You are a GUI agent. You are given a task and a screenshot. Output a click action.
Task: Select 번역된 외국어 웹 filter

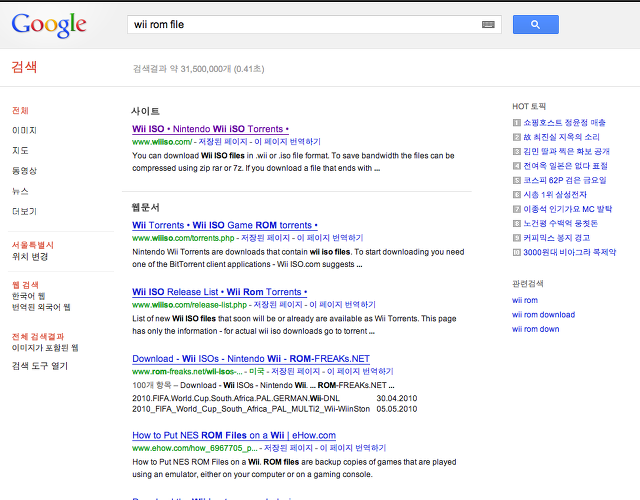pyautogui.click(x=41, y=307)
